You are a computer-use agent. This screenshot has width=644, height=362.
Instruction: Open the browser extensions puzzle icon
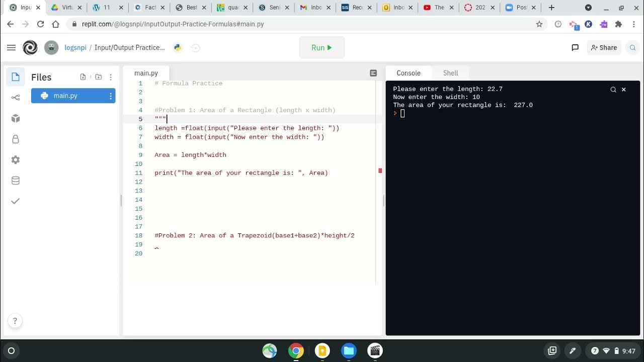coord(619,24)
